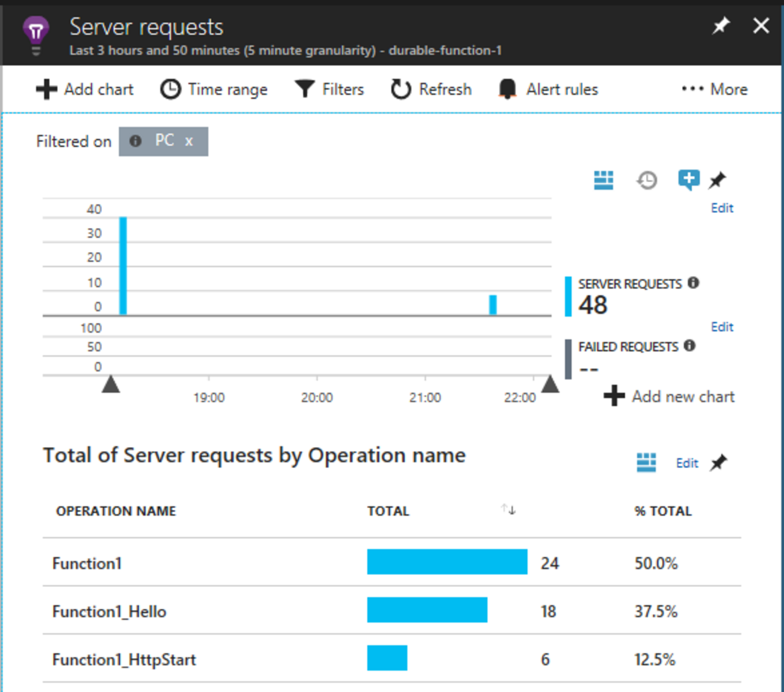This screenshot has height=692, width=784.
Task: Refresh the server requests data
Action: click(431, 89)
